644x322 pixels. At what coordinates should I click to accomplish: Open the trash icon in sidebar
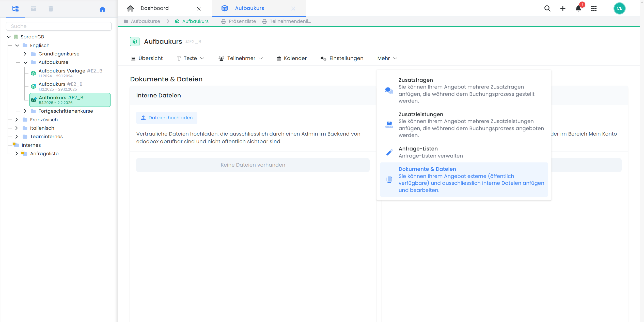tap(51, 9)
